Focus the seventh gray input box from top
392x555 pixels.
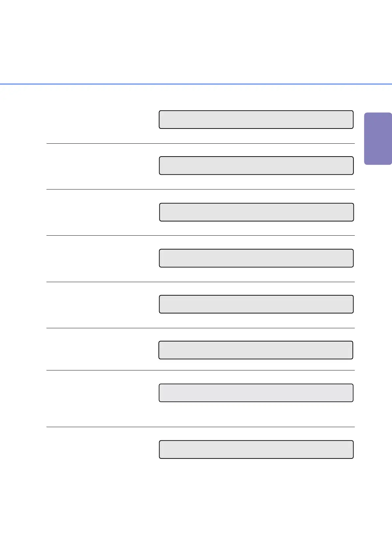pos(256,393)
